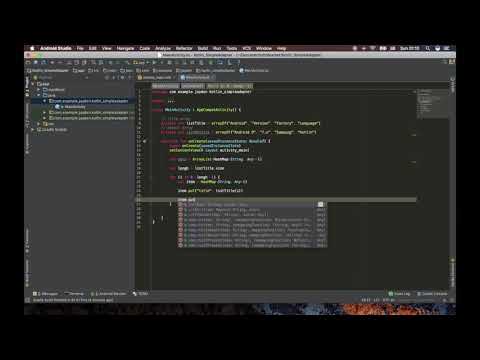Viewport: 480px width, 360px height.
Task: Expand the Gradle Scripts node arrow
Action: coord(33,129)
